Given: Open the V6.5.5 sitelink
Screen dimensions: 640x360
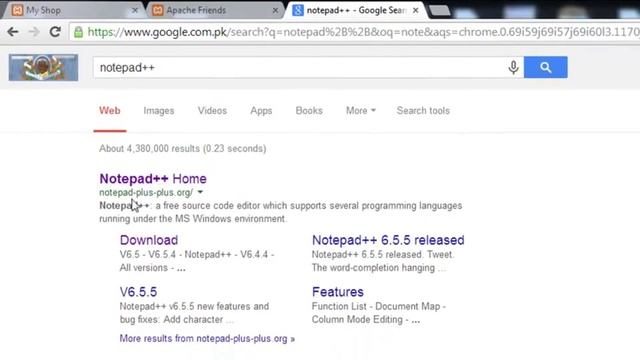Looking at the screenshot, I should coord(138,292).
